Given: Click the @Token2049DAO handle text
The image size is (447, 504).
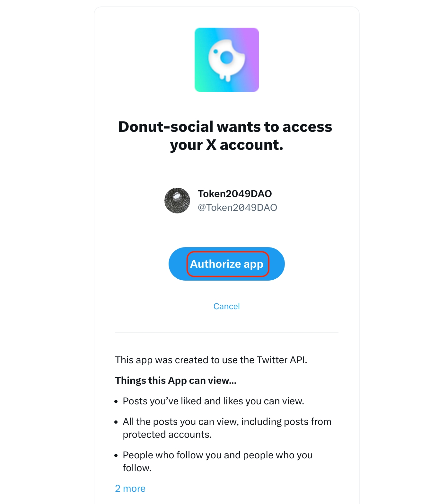Looking at the screenshot, I should pyautogui.click(x=237, y=208).
